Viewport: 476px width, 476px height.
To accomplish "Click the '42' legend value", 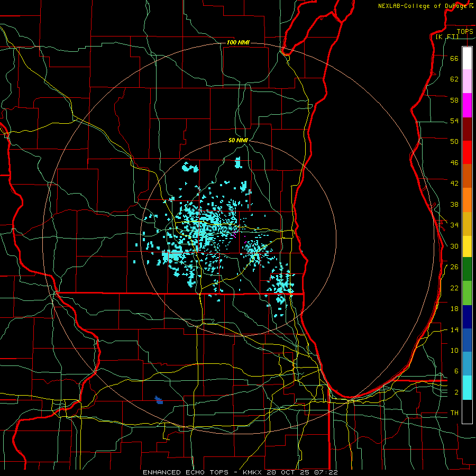I will pyautogui.click(x=454, y=184).
